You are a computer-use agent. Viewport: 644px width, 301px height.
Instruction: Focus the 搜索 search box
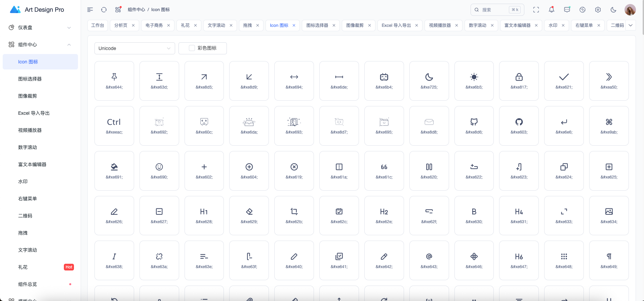coord(497,10)
